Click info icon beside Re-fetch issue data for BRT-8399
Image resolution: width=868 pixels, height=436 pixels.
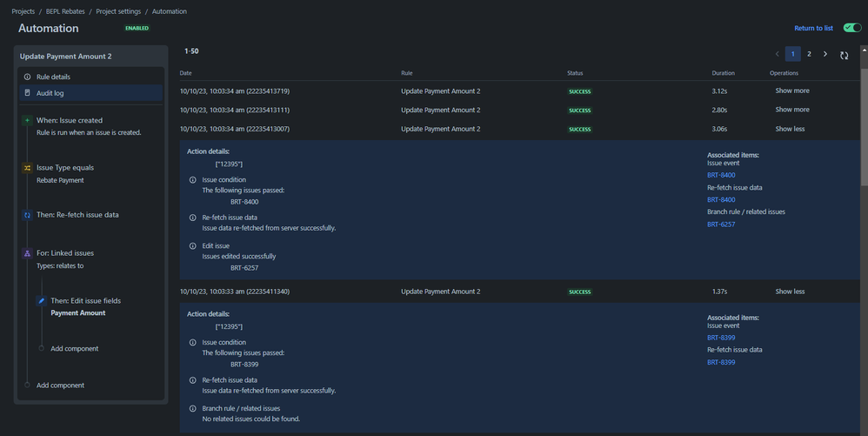tap(192, 380)
